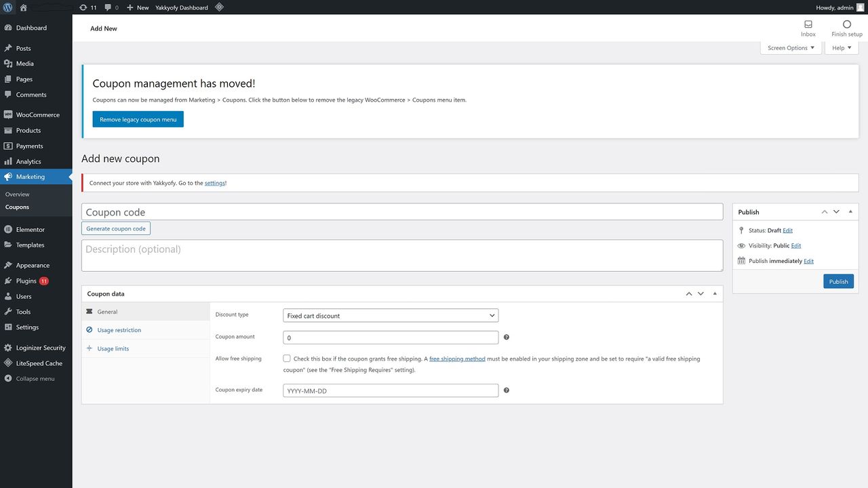Click the Loginizer Security gear icon
The height and width of the screenshot is (488, 868).
tap(8, 348)
